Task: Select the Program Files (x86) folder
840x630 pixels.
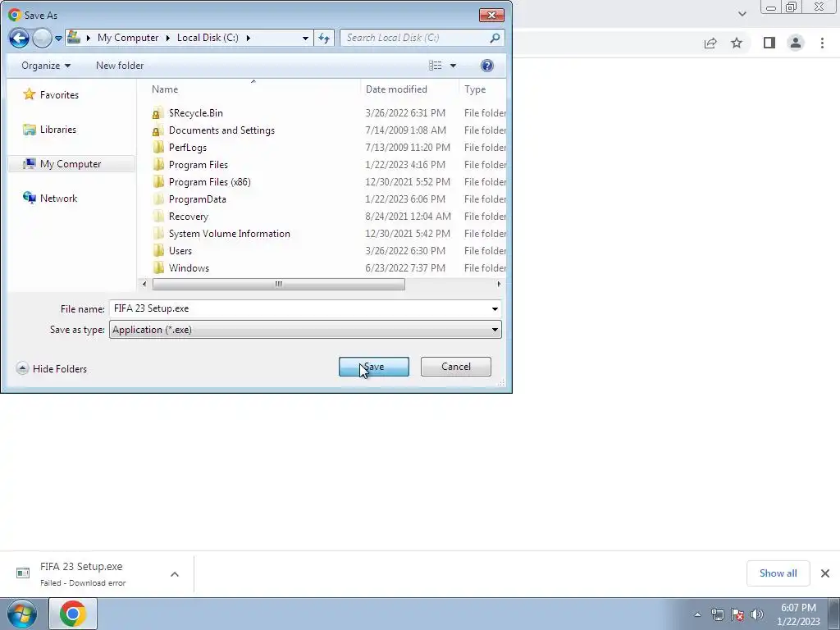Action: click(209, 181)
